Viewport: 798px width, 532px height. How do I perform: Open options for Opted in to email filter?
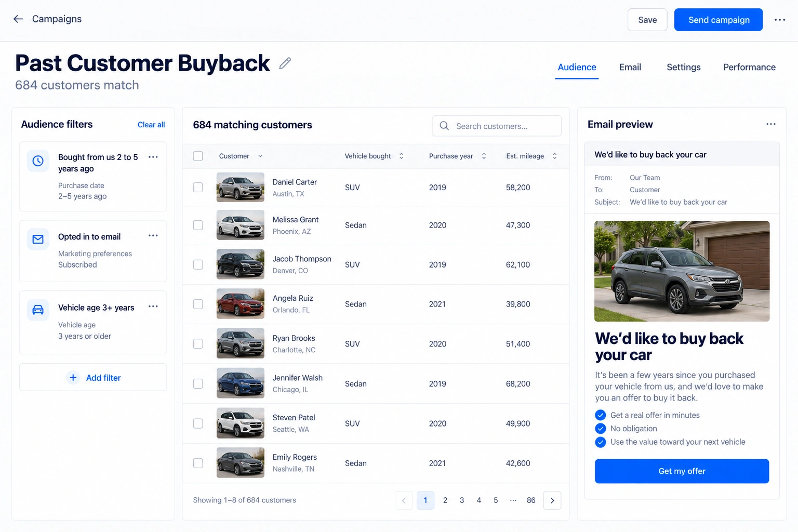pos(153,235)
